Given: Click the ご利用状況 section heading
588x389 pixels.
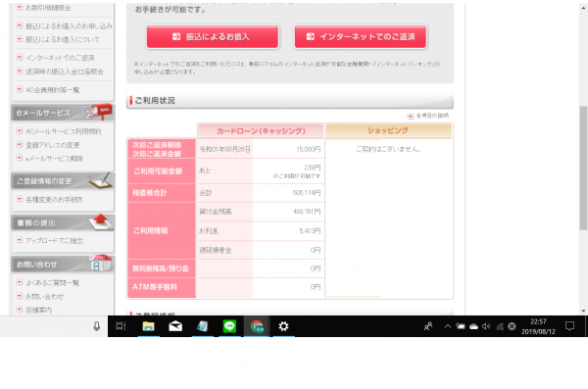Looking at the screenshot, I should (x=155, y=101).
